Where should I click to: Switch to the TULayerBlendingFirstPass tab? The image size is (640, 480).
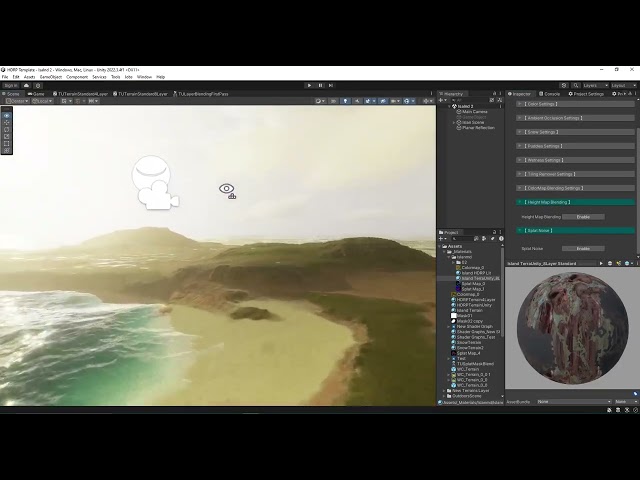tap(200, 94)
